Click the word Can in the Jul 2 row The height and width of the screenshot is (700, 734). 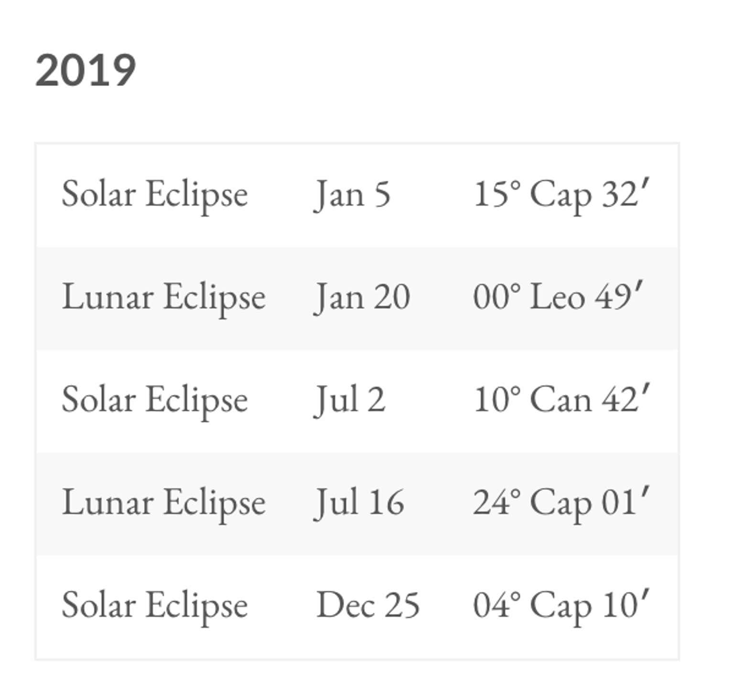pos(561,400)
